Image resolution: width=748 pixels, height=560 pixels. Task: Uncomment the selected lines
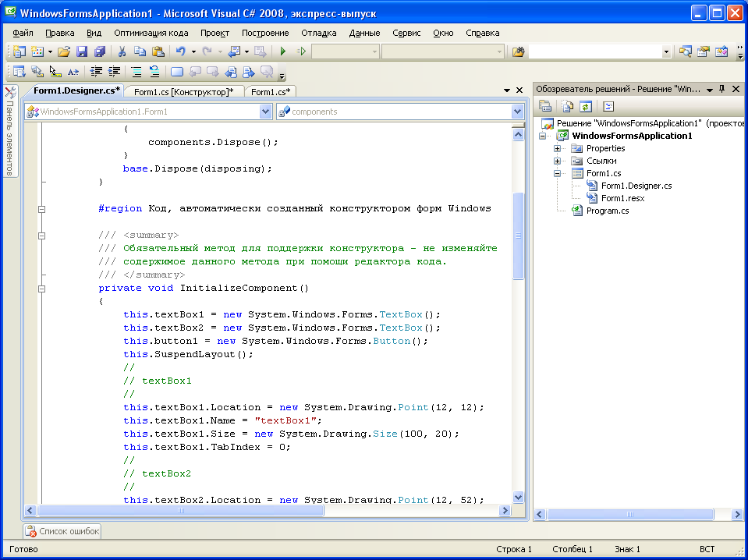[154, 72]
